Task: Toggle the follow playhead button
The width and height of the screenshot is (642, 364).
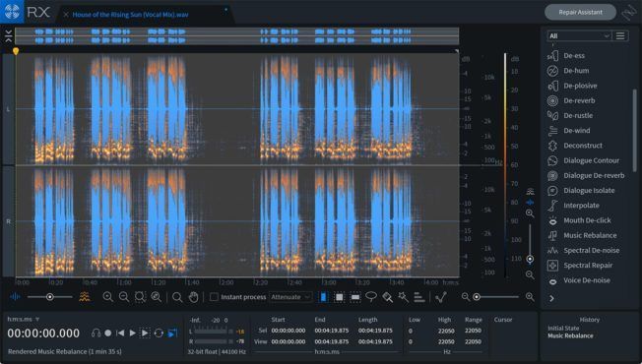Action: point(172,334)
